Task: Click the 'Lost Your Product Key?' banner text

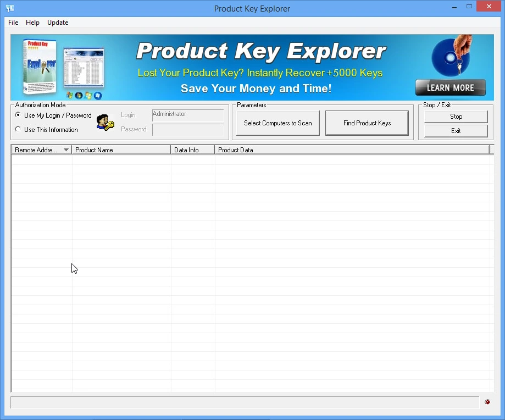Action: tap(190, 73)
